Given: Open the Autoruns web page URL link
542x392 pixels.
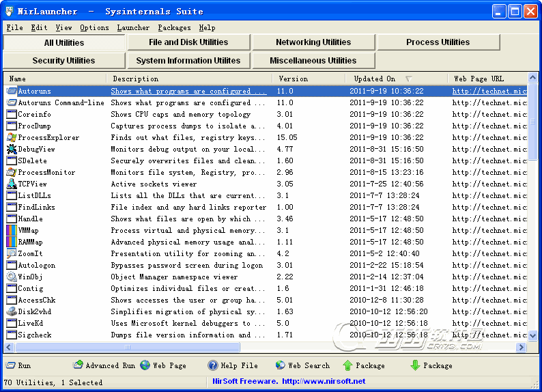Looking at the screenshot, I should (489, 91).
